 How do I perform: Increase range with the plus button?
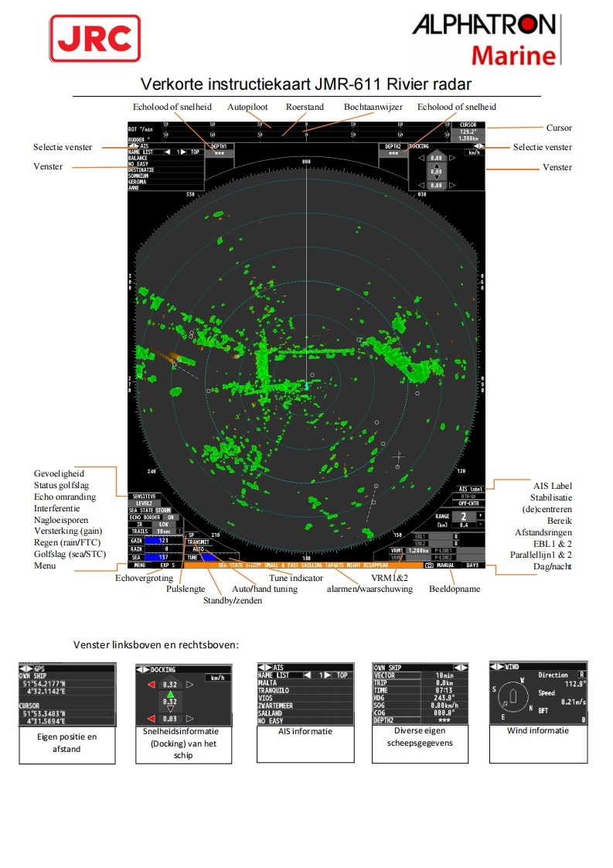pyautogui.click(x=481, y=515)
